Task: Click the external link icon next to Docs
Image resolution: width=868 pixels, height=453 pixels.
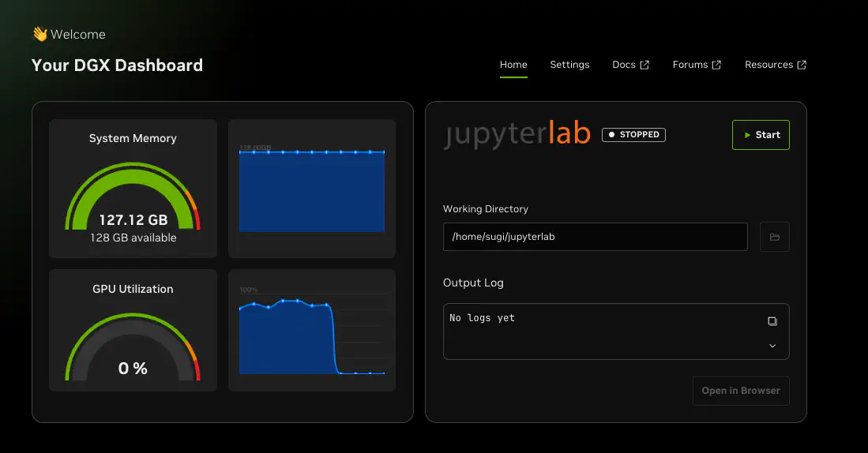Action: [644, 66]
